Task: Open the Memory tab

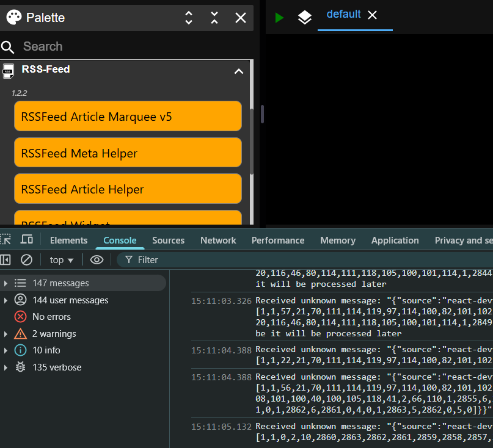Action: pyautogui.click(x=338, y=240)
